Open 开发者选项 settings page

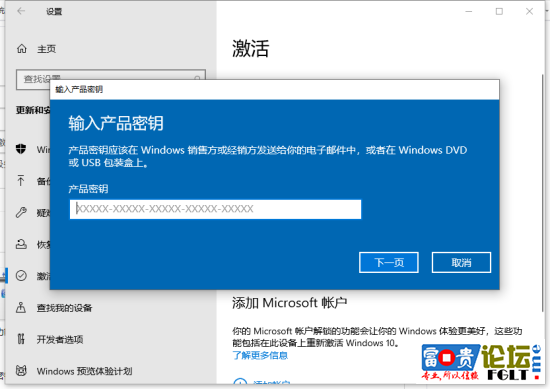60,340
